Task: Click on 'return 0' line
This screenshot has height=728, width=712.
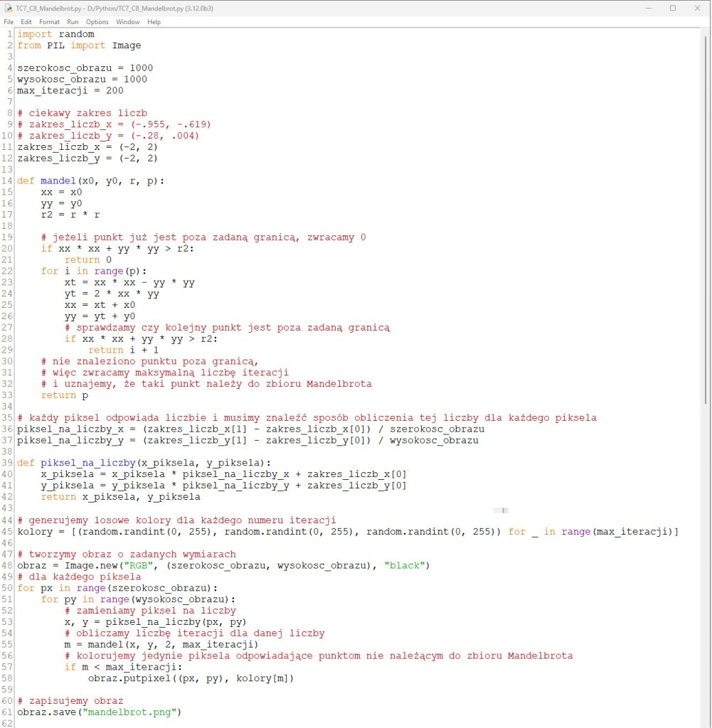Action: [88, 260]
